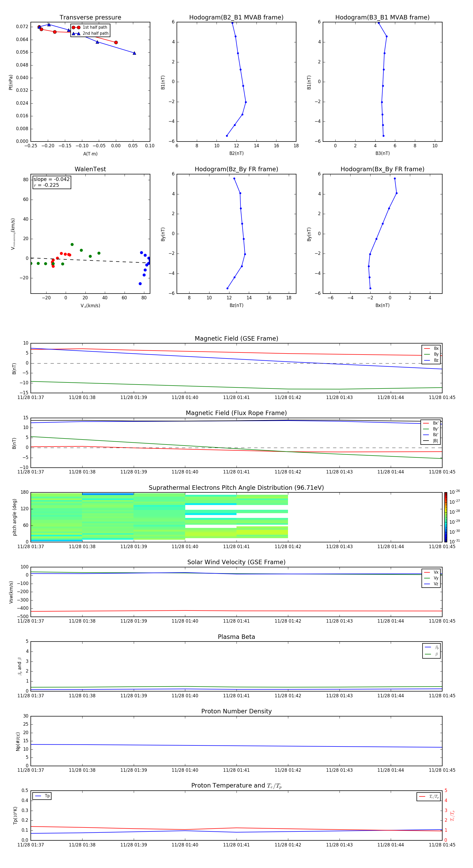Click the Bx' legend entry in flux rope plot
This screenshot has height=868, width=473.
point(431,423)
